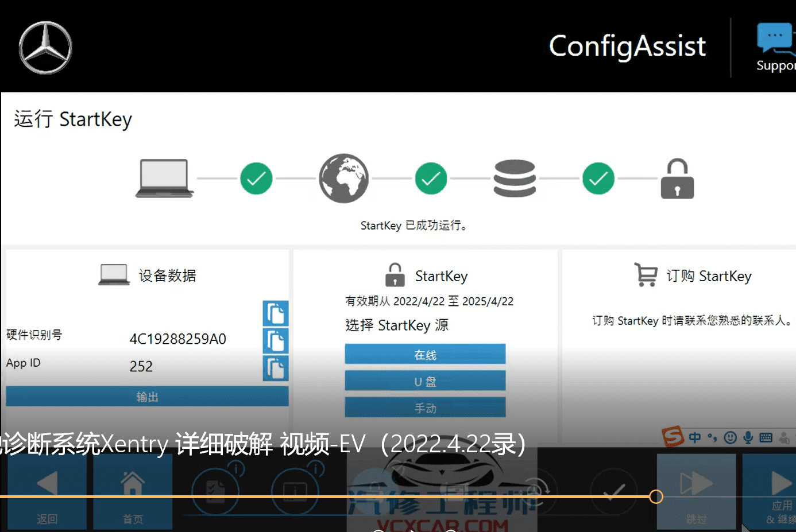Click the shopping cart StartKey order icon
Image resolution: width=796 pixels, height=532 pixels.
click(646, 274)
